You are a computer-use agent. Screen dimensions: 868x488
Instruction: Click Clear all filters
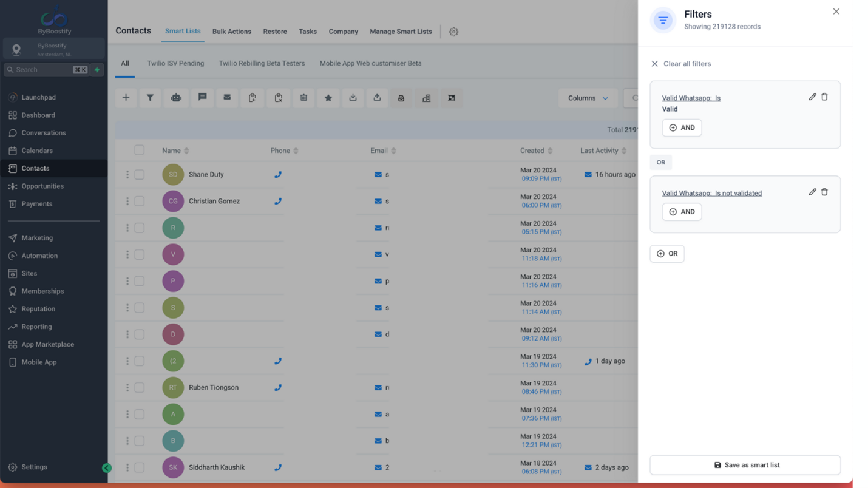click(680, 64)
